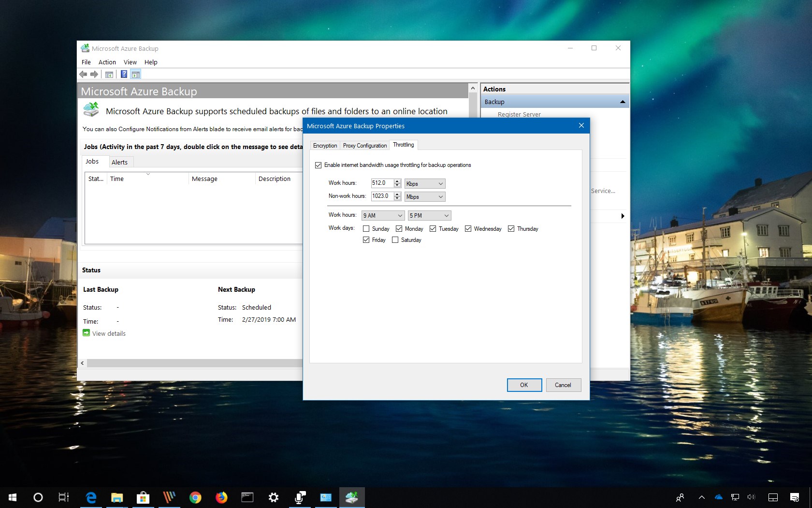Open Command Prompt from taskbar
Image resolution: width=812 pixels, height=508 pixels.
(247, 497)
